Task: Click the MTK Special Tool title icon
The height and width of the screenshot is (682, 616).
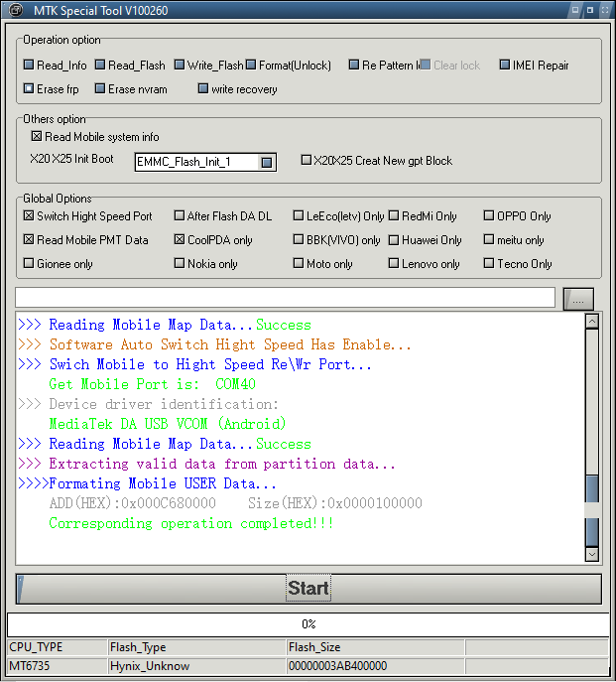Action: [16, 10]
